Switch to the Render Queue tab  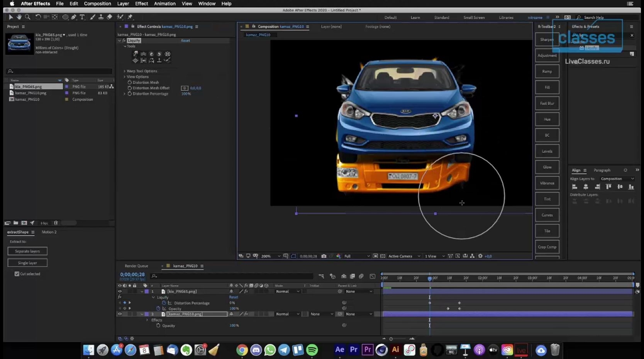(136, 266)
